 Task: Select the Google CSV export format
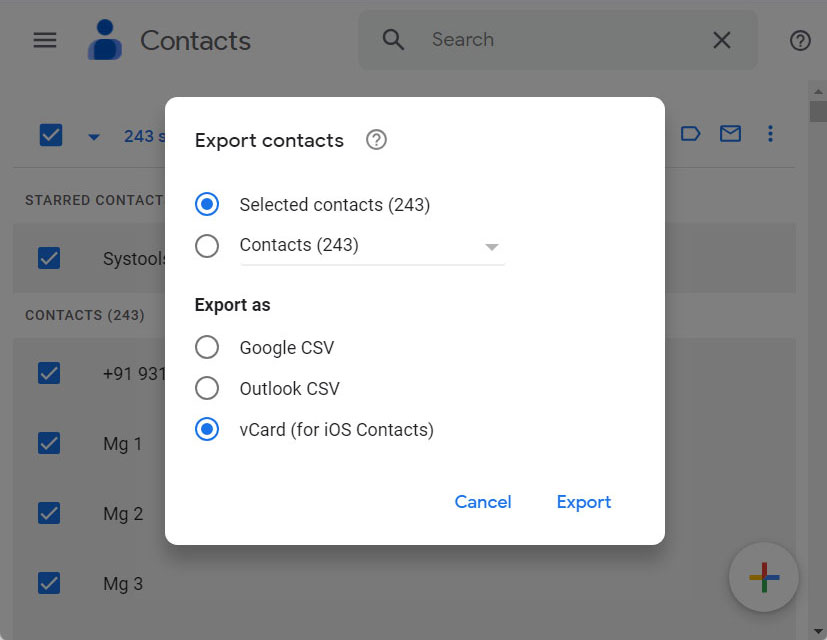coord(207,347)
